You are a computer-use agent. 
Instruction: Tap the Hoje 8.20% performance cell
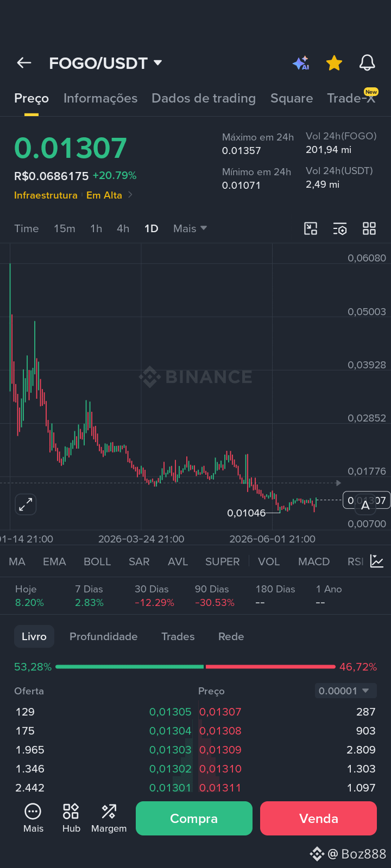click(29, 596)
